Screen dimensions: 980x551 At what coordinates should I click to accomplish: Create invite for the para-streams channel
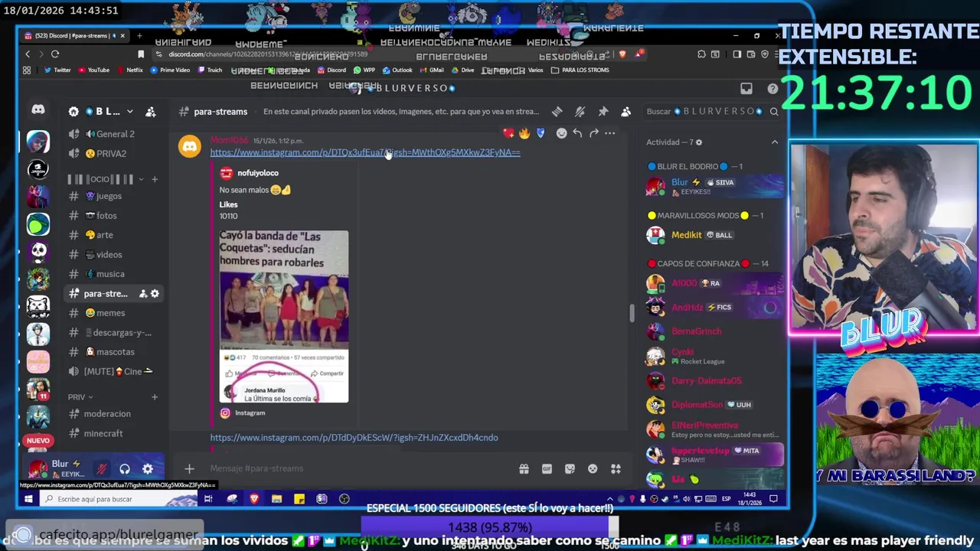click(142, 294)
